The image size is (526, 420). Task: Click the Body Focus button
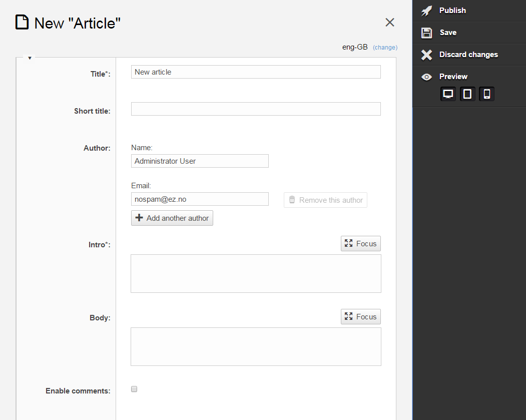[361, 317]
